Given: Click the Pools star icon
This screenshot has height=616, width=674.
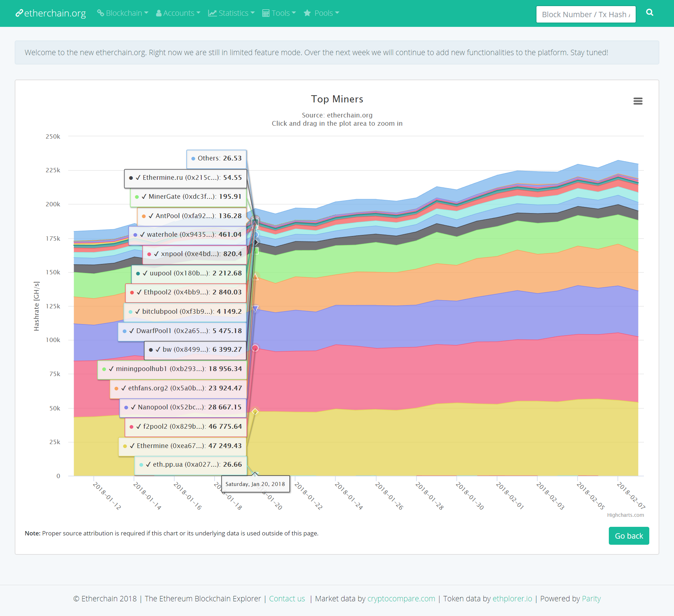Looking at the screenshot, I should tap(307, 13).
